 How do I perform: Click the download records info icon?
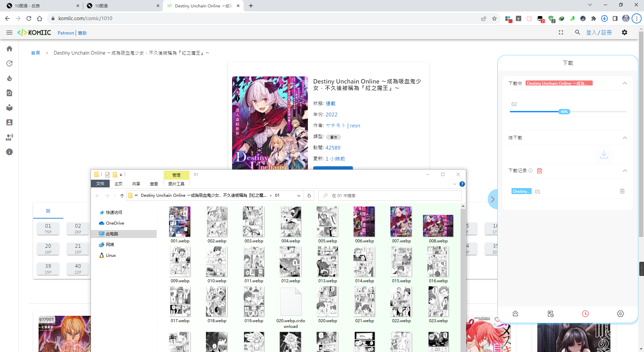pyautogui.click(x=531, y=171)
